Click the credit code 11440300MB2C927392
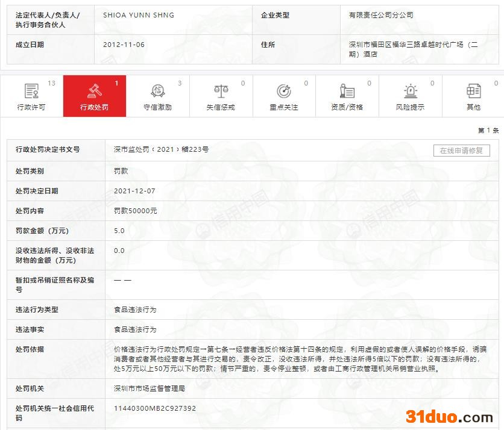Image resolution: width=504 pixels, height=430 pixels. tap(155, 408)
